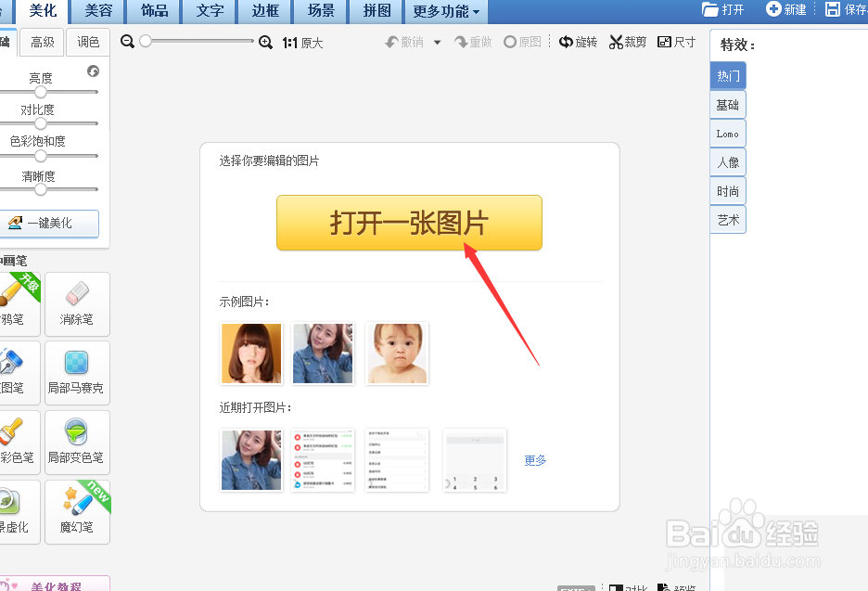
Task: Select the 抠图笔 cutout pen tool
Action: coord(12,373)
